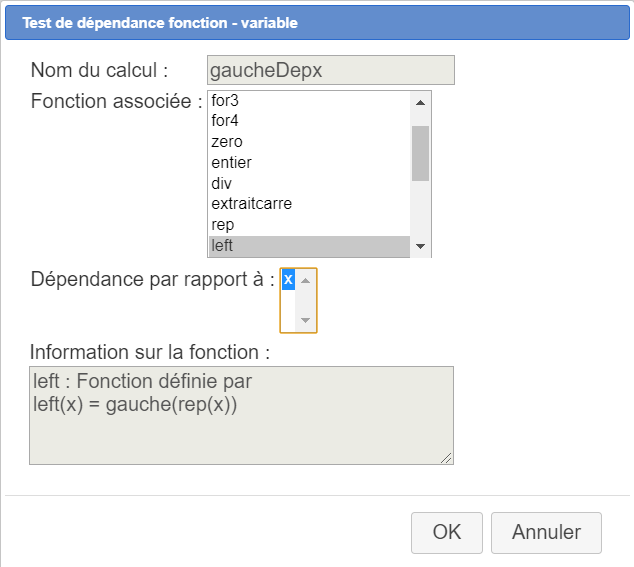Select for3 in the function list

pos(308,100)
